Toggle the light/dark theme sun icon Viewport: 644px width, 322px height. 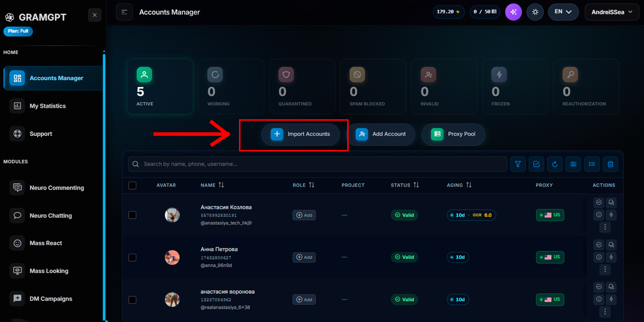(535, 12)
